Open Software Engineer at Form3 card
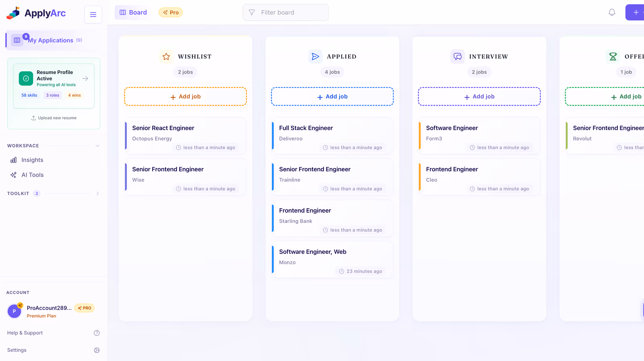Image resolution: width=644 pixels, height=361 pixels. point(479,136)
